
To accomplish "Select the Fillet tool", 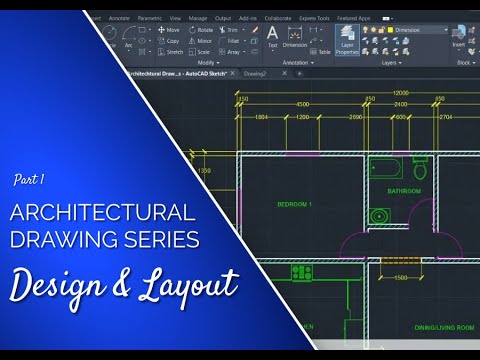I will [229, 41].
